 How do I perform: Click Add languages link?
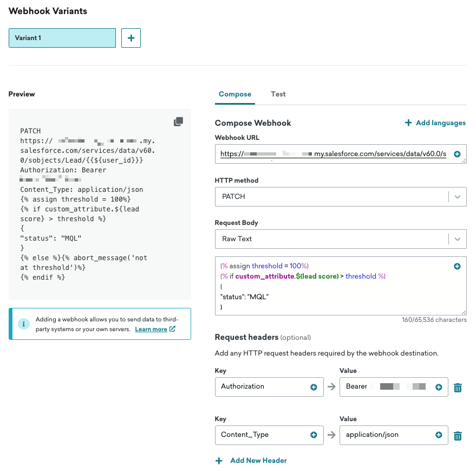click(x=440, y=123)
